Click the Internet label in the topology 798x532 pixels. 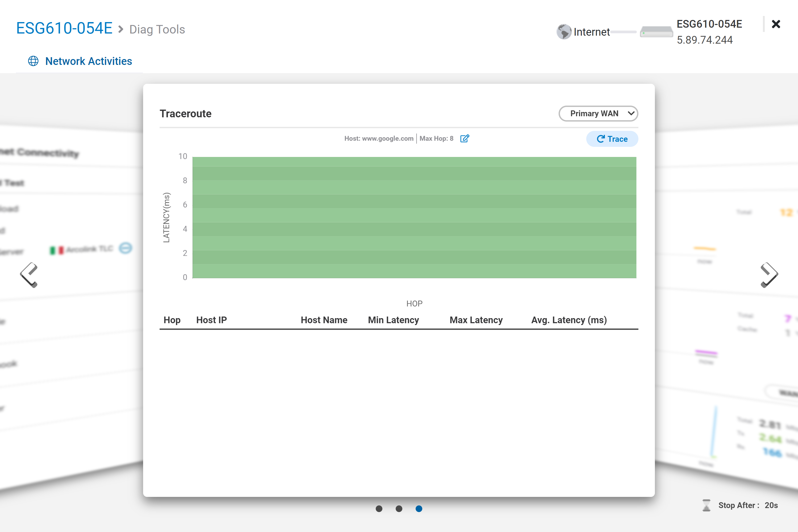[x=592, y=32]
